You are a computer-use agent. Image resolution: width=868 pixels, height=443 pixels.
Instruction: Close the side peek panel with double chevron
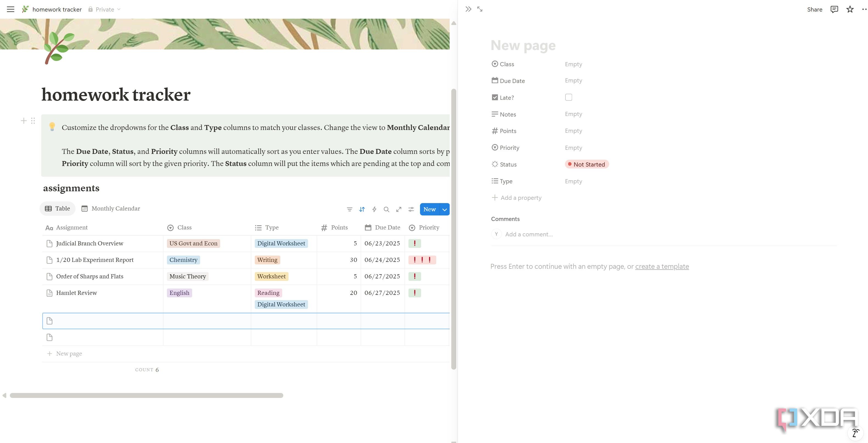coord(468,9)
